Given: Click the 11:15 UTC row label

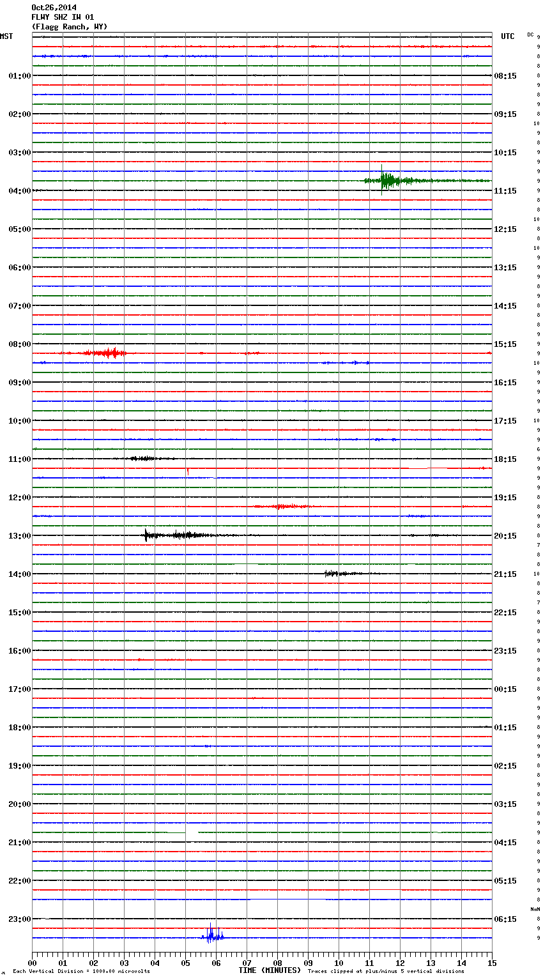Looking at the screenshot, I should point(505,191).
